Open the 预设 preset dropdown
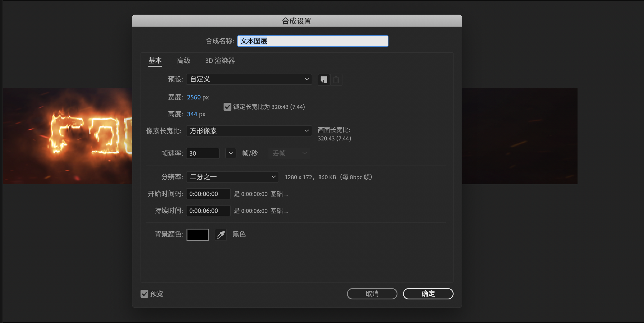This screenshot has width=644, height=323. [249, 79]
